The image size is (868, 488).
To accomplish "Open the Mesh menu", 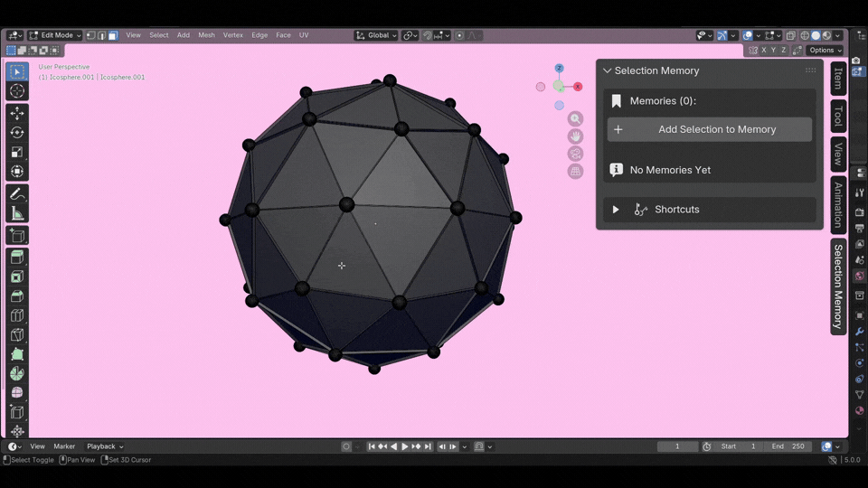I will tap(206, 35).
